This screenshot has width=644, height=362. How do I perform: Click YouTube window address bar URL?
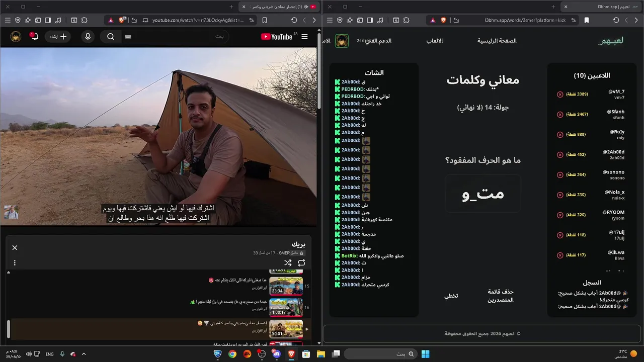(198, 20)
